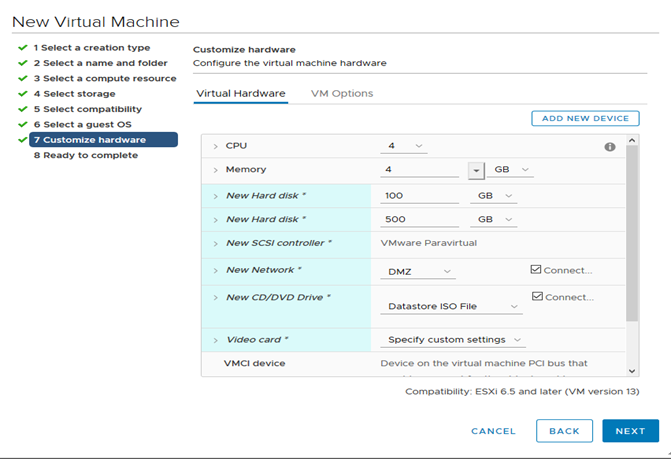This screenshot has width=671, height=459.
Task: Open Specify custom settings video card dropdown
Action: coord(453,340)
